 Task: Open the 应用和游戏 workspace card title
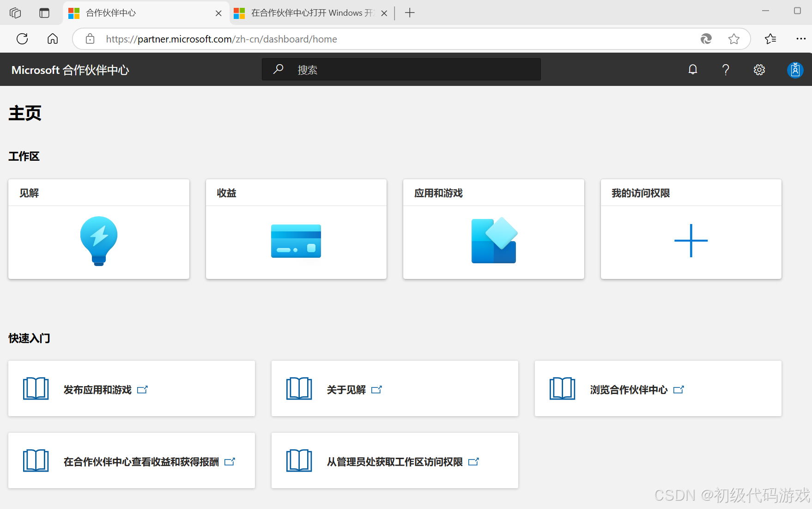coord(438,193)
